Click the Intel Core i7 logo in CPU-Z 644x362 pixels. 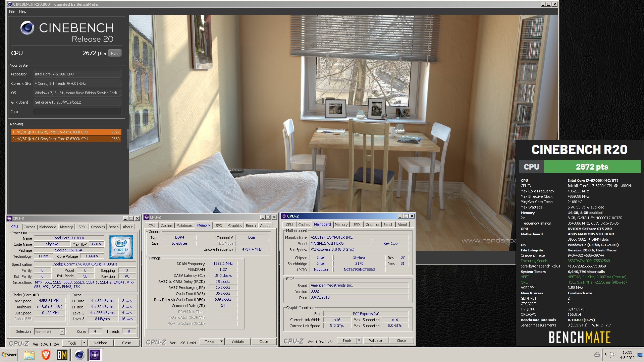[121, 247]
